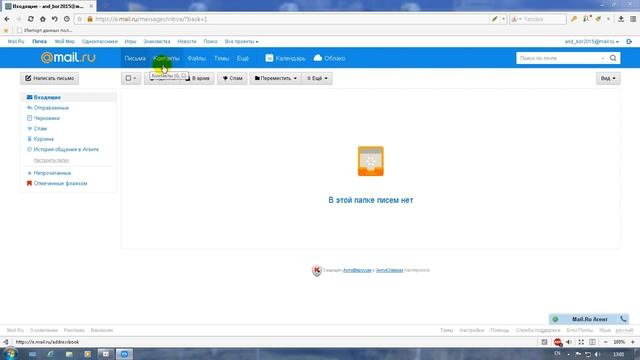Click the В архив button

(198, 78)
